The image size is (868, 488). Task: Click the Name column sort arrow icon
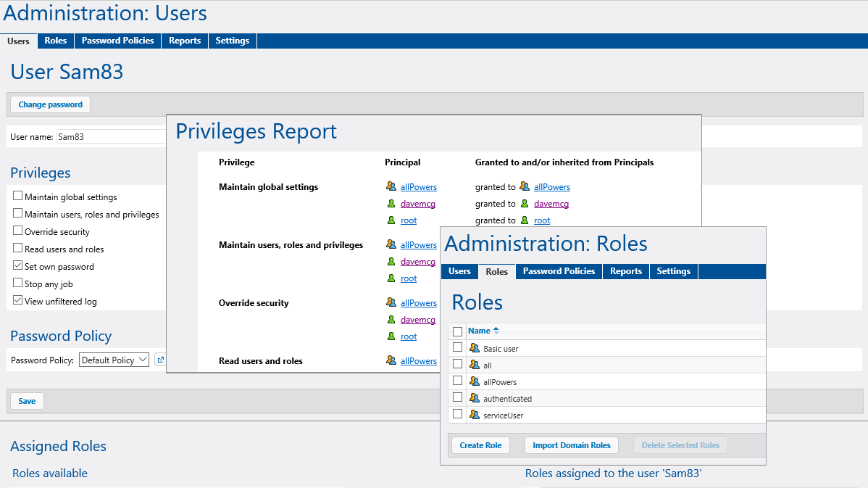click(496, 331)
